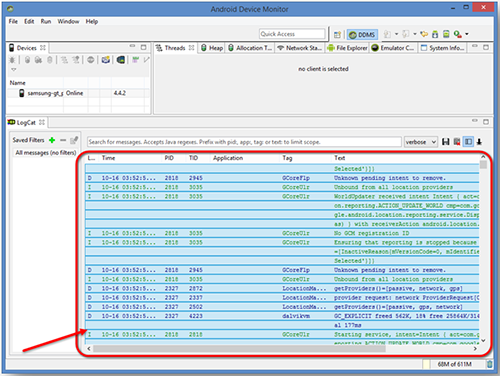Click the Capture system wide trace icon
The width and height of the screenshot is (500, 376).
pyautogui.click(x=135, y=60)
